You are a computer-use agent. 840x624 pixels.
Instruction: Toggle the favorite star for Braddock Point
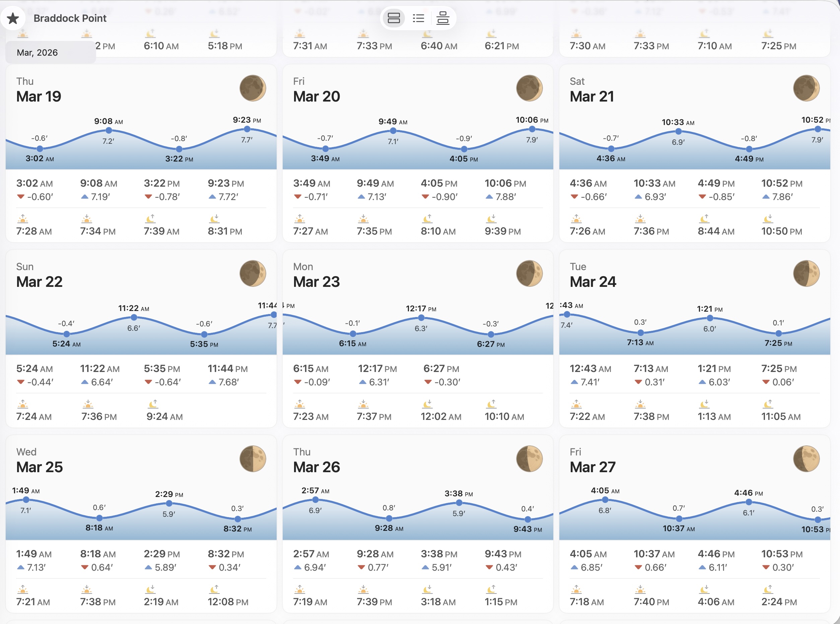[13, 18]
